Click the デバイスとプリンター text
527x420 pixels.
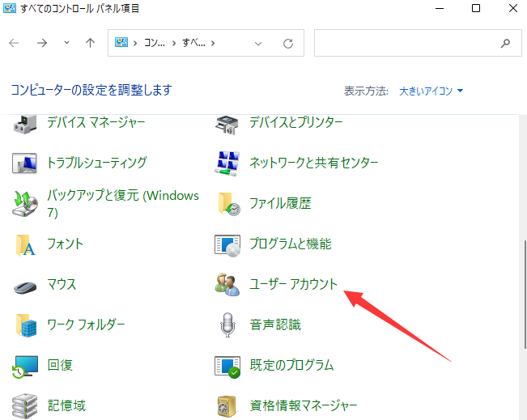pyautogui.click(x=295, y=122)
